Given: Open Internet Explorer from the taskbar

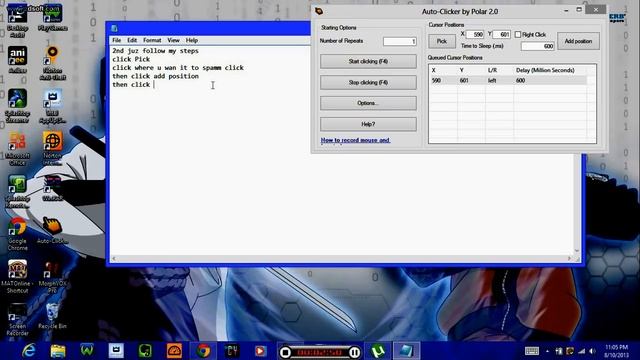Looking at the screenshot, I should pos(29,351).
